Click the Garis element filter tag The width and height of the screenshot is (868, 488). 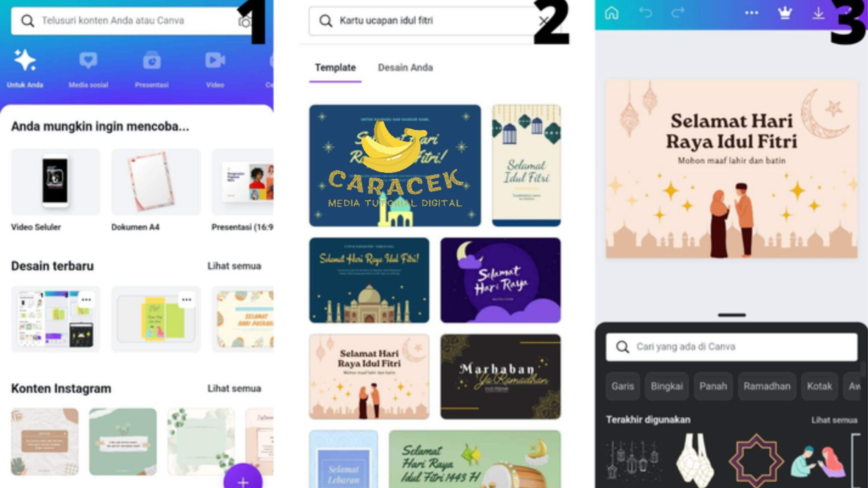[623, 386]
